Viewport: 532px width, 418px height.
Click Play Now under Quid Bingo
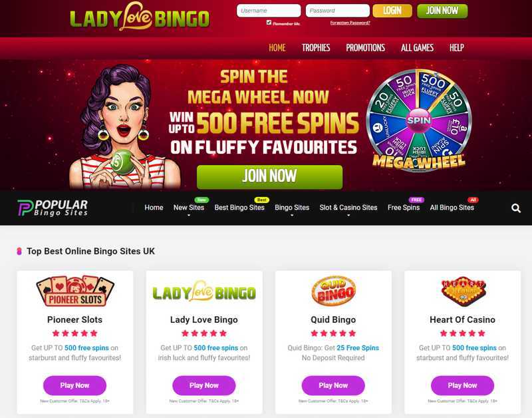333,385
